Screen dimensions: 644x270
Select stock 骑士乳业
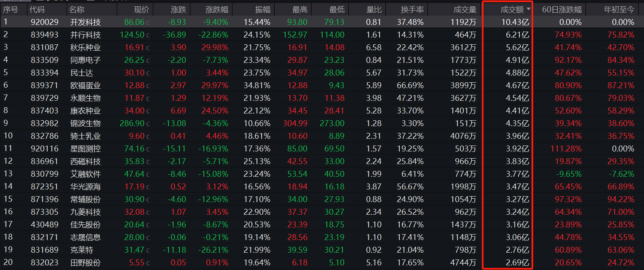pyautogui.click(x=86, y=136)
